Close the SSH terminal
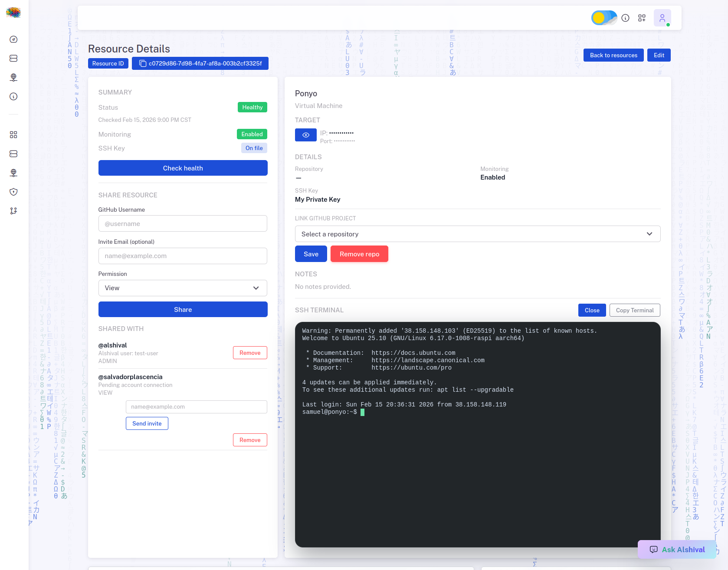 coord(592,310)
